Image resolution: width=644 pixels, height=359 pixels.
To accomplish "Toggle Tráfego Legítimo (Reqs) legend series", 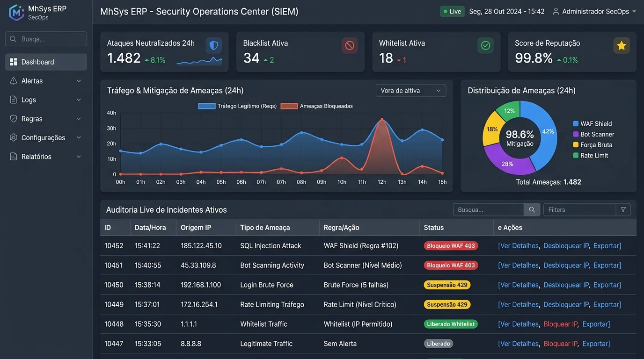I will 238,106.
